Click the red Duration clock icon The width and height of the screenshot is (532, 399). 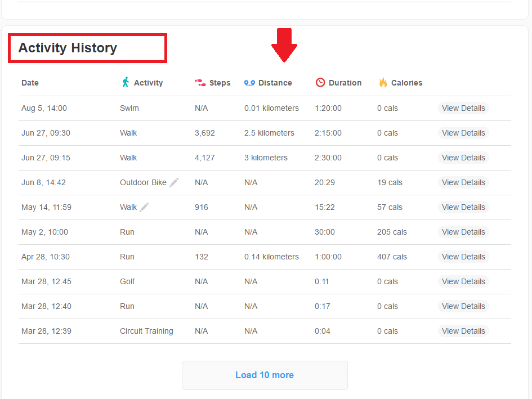coord(320,83)
